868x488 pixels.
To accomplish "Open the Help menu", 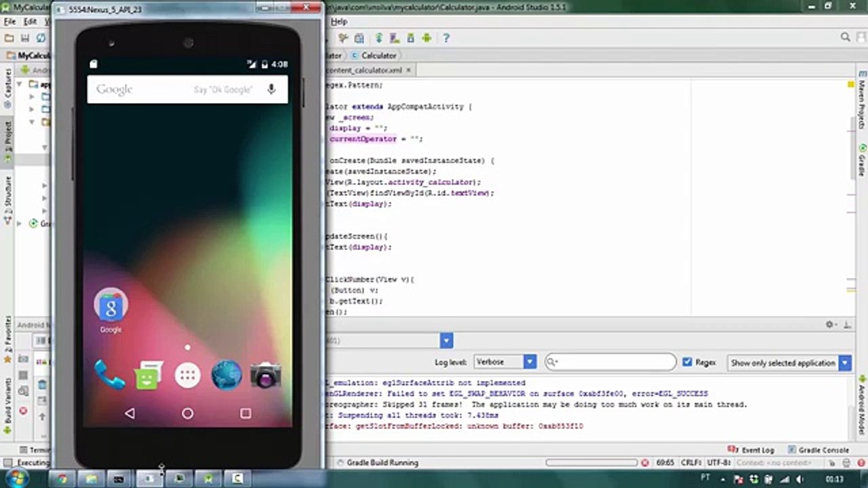I will point(339,22).
